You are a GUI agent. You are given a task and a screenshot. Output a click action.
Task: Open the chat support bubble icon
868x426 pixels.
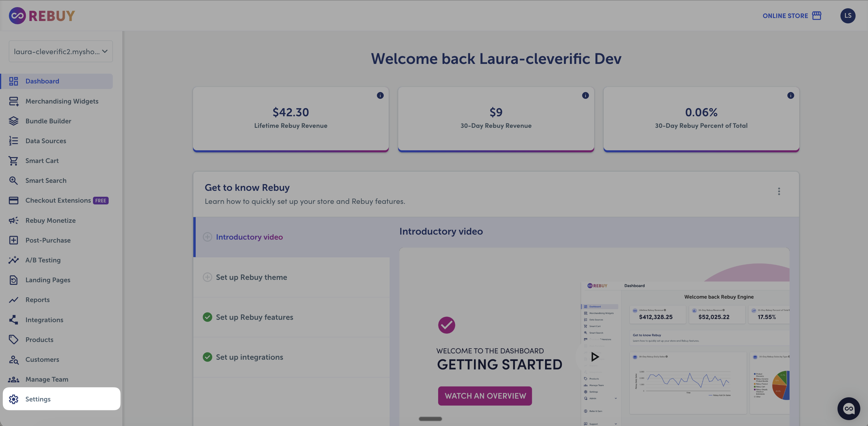(848, 409)
